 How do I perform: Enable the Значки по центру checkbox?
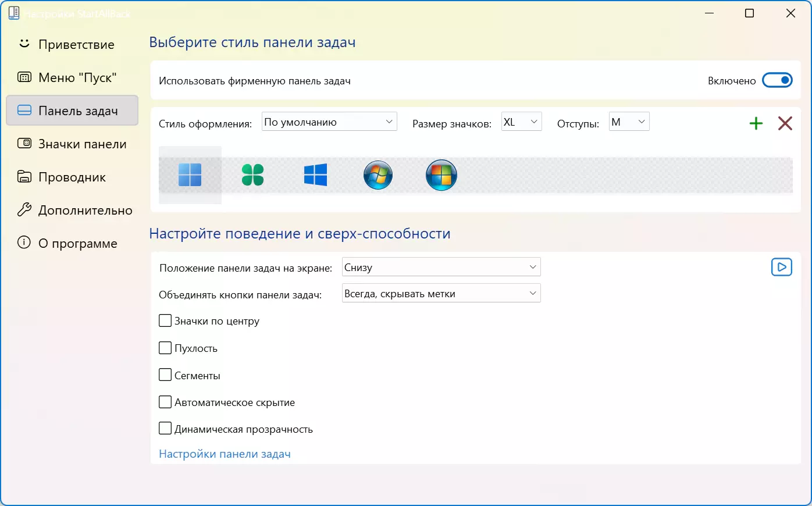165,320
